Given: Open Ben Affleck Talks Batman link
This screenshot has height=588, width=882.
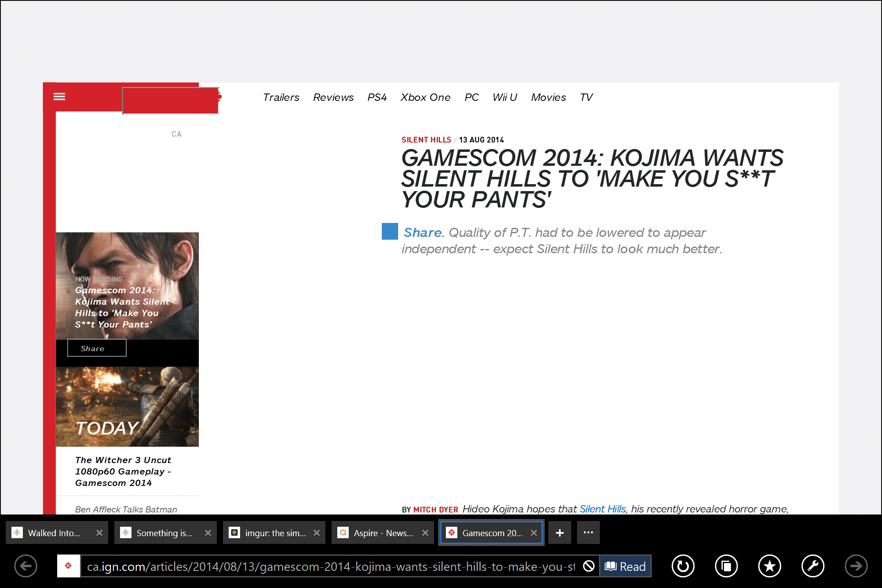Looking at the screenshot, I should tap(126, 509).
